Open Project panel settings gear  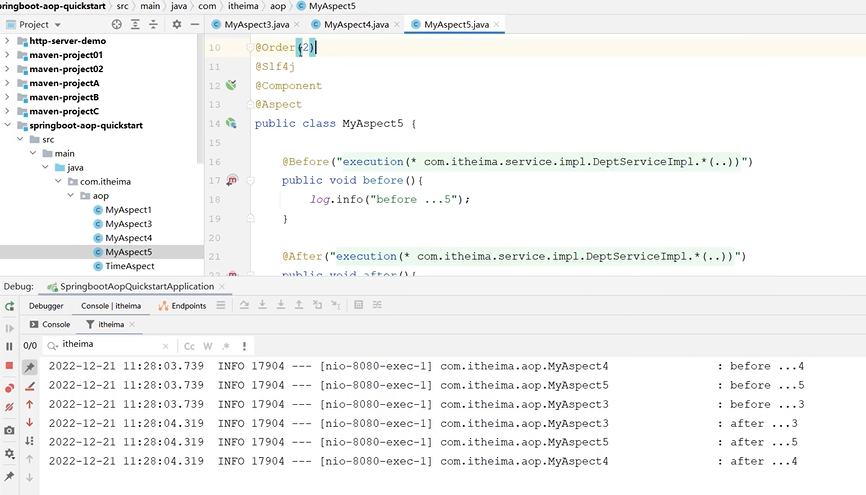coord(177,24)
